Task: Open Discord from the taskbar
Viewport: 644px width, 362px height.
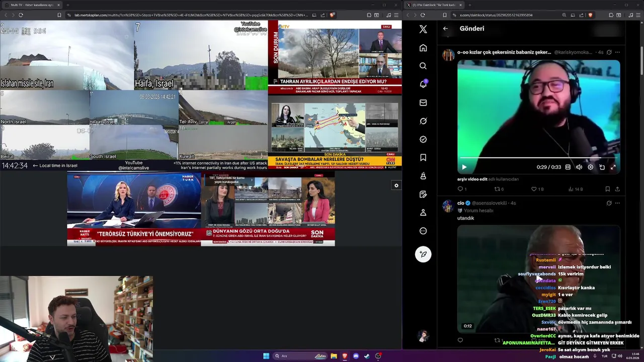Action: (356, 356)
